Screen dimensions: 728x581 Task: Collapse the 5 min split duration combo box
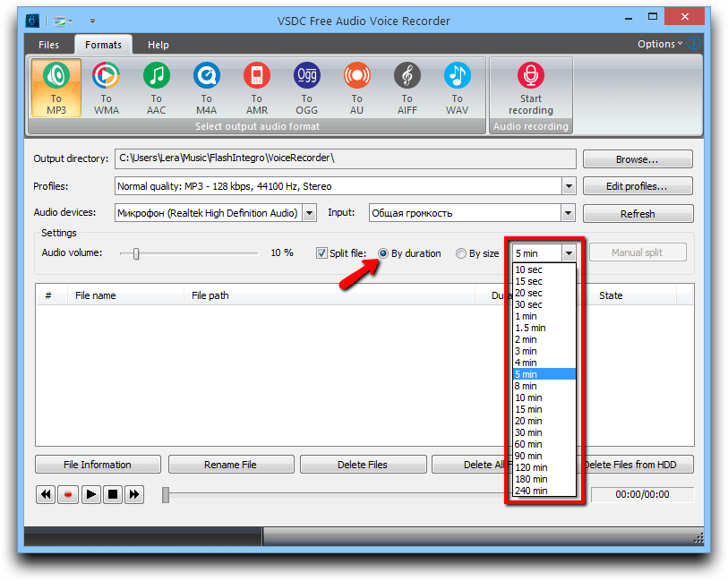click(569, 253)
